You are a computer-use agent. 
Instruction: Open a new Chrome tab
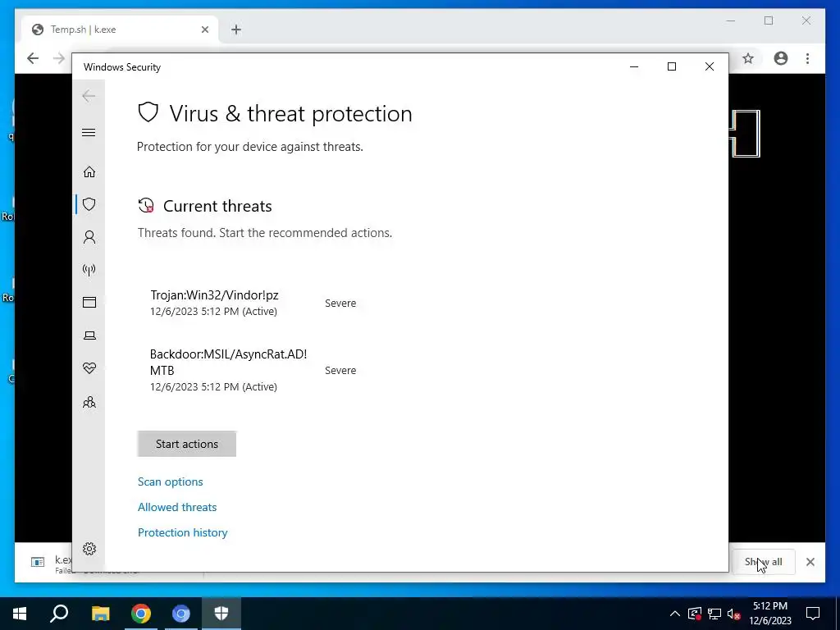(x=236, y=30)
